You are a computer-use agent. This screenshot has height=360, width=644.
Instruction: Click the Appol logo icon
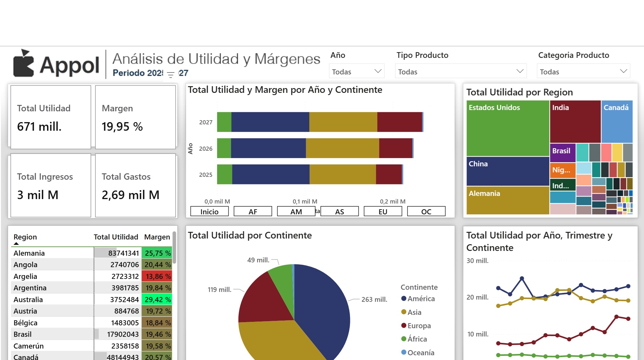tap(24, 64)
